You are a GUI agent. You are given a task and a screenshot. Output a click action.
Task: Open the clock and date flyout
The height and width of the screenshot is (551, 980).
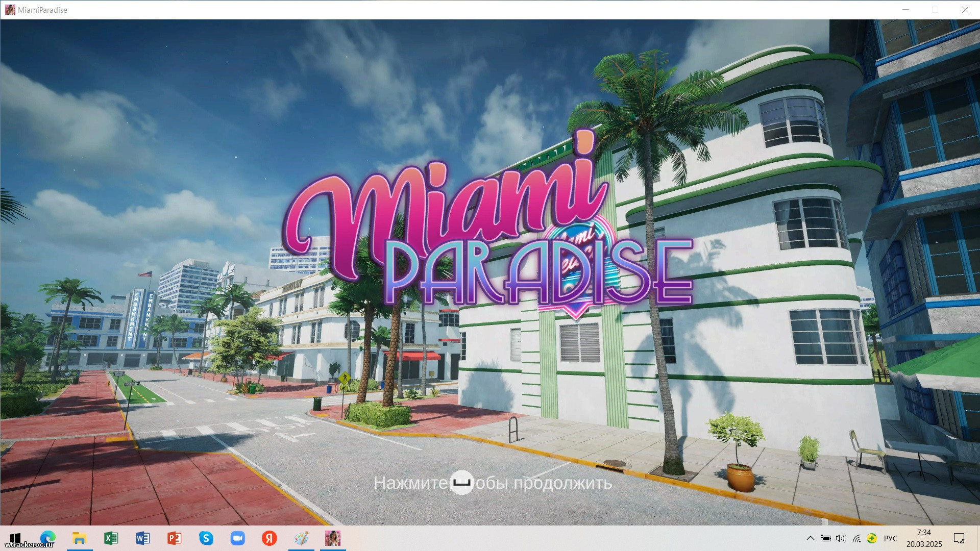point(924,538)
